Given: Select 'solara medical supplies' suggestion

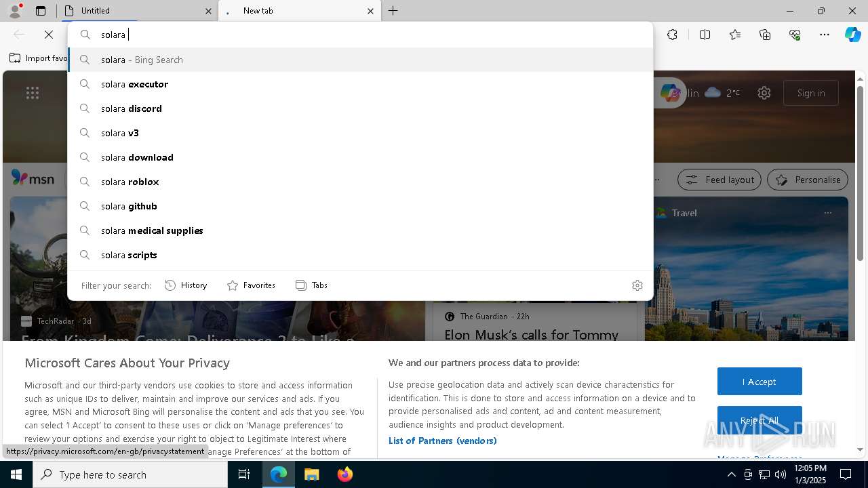Looking at the screenshot, I should tap(360, 230).
